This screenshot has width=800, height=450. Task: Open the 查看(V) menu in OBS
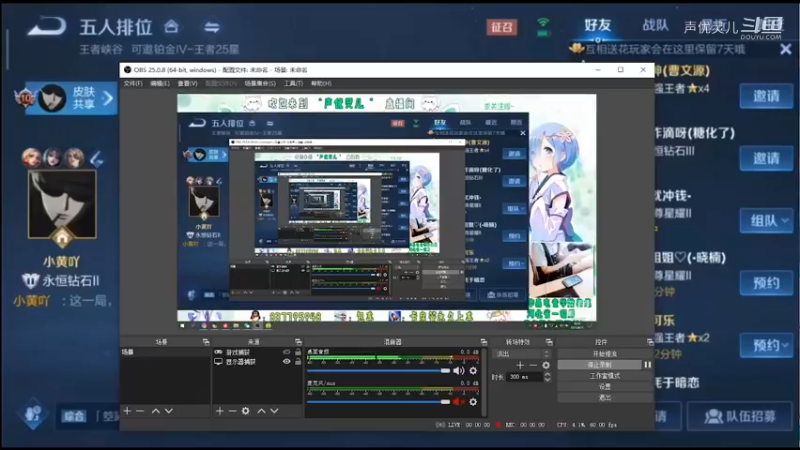[187, 83]
